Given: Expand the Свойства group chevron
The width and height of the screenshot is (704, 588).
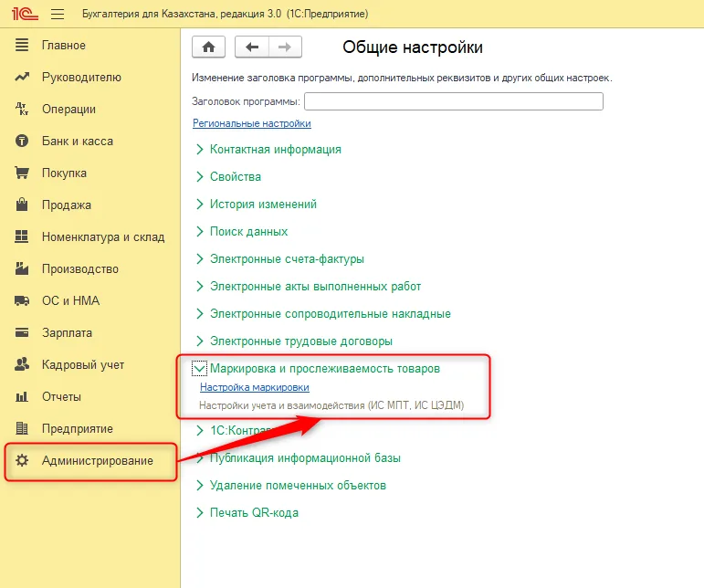Looking at the screenshot, I should pyautogui.click(x=200, y=177).
